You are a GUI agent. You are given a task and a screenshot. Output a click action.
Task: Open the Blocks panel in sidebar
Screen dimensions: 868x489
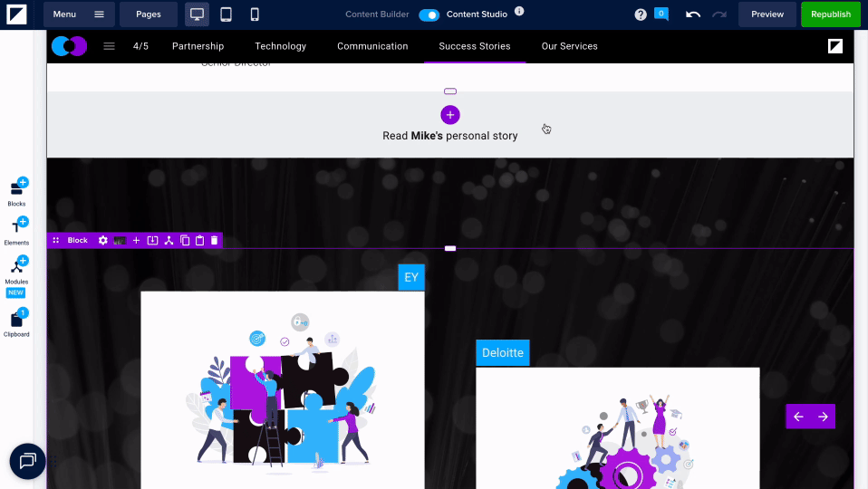pos(17,191)
